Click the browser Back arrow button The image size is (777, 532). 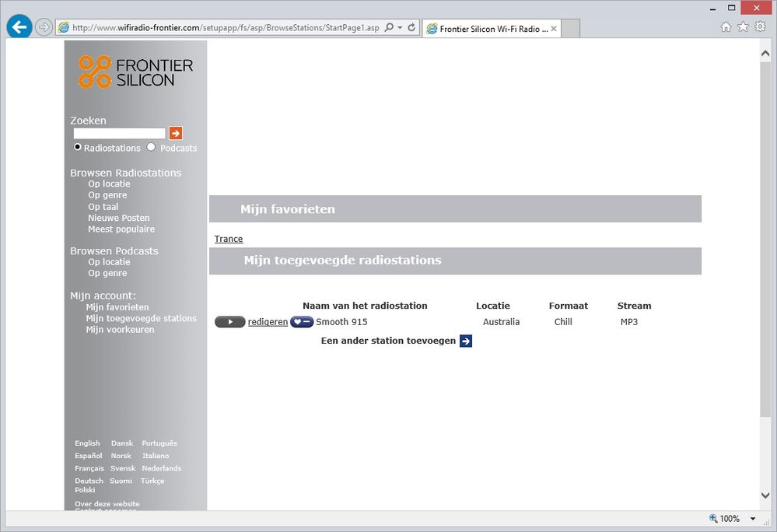click(19, 27)
